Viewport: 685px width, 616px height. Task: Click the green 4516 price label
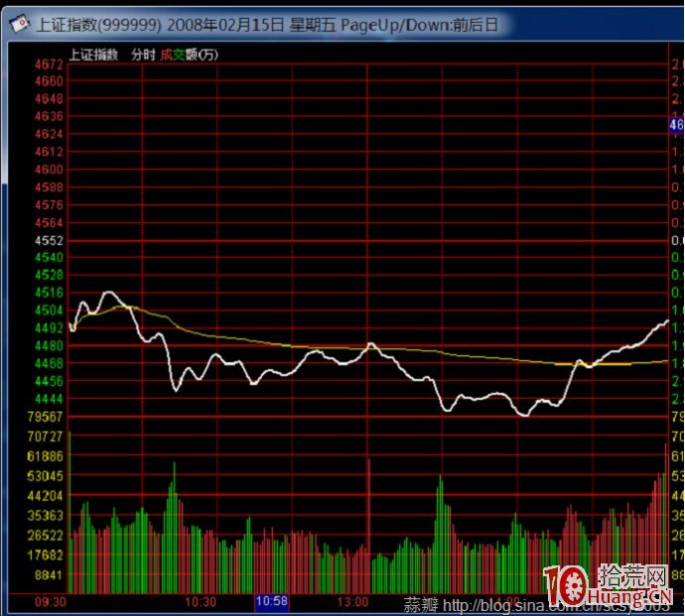coord(49,293)
